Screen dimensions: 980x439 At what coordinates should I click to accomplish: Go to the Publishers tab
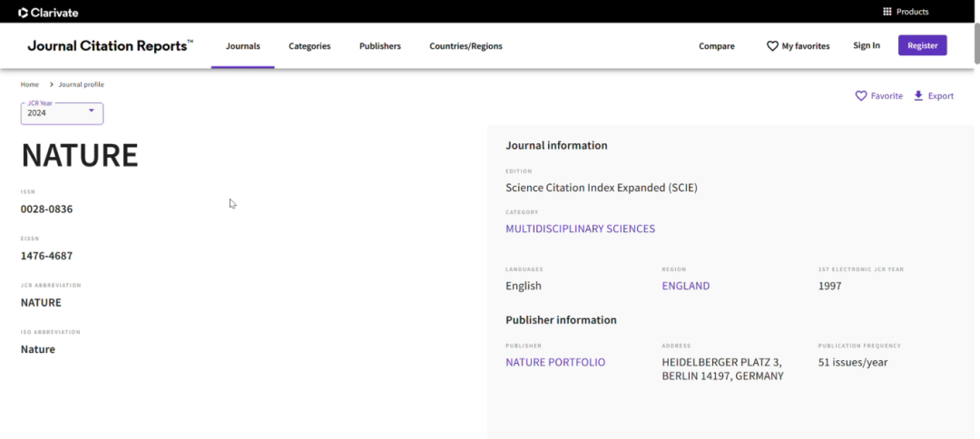[380, 45]
